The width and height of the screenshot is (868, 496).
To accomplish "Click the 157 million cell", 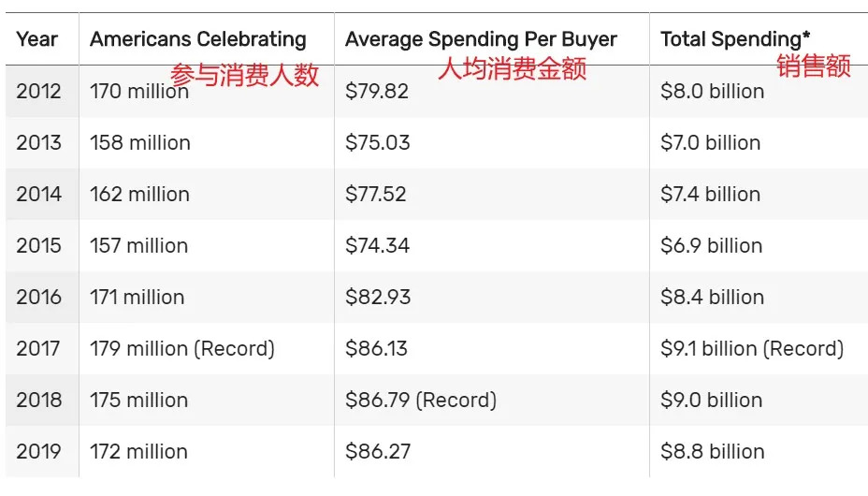I will click(x=139, y=246).
